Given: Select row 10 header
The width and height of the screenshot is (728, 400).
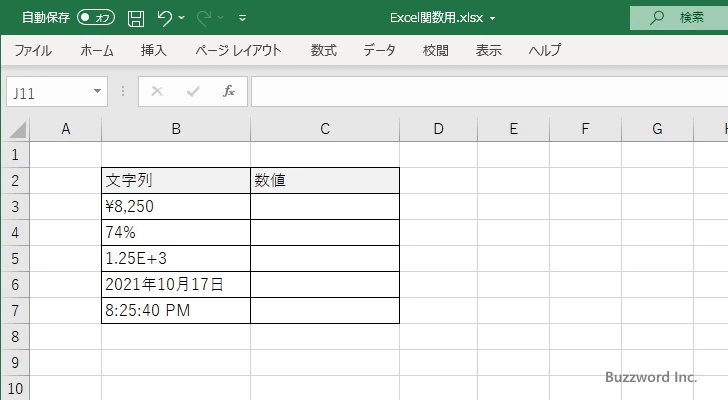Looking at the screenshot, I should click(15, 388).
